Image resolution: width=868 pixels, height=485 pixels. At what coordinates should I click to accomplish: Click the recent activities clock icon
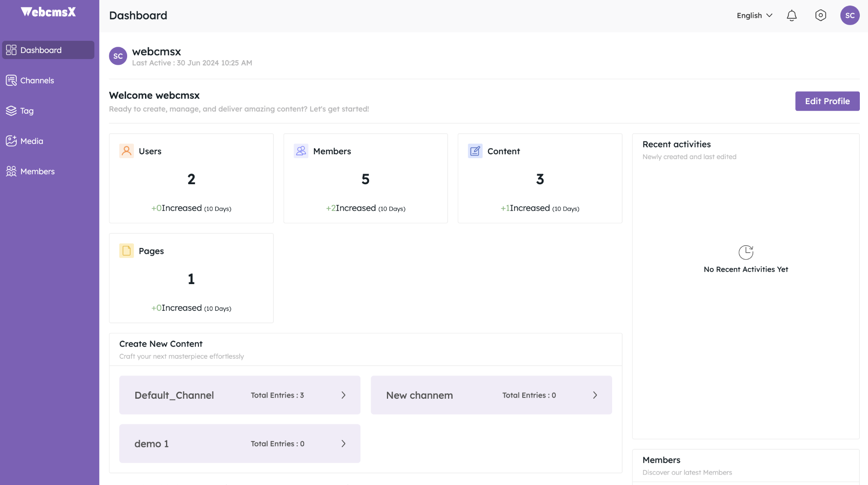click(745, 252)
